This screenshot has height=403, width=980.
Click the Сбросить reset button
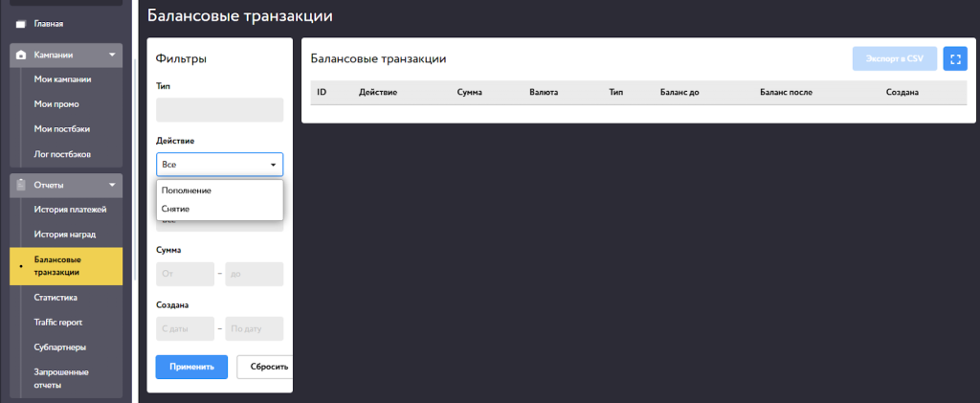[x=264, y=367]
